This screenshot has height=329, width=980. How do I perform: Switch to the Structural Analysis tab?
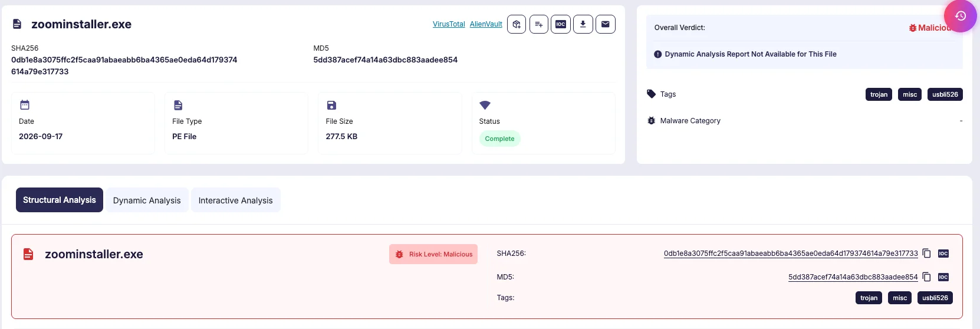(x=60, y=200)
